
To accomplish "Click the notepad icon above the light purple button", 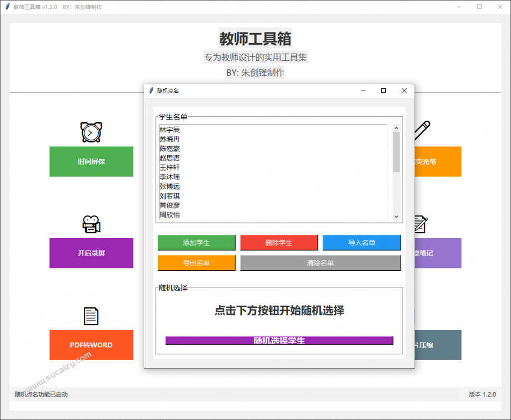I will click(x=420, y=224).
